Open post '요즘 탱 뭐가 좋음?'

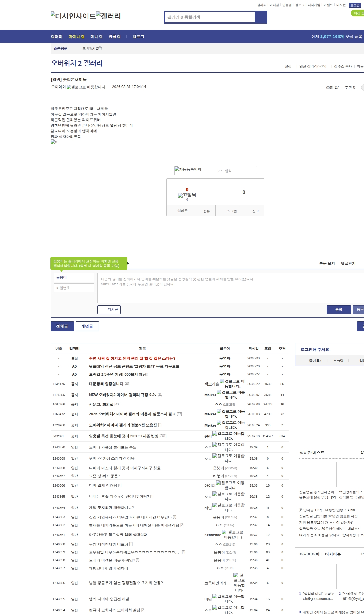coord(105,476)
